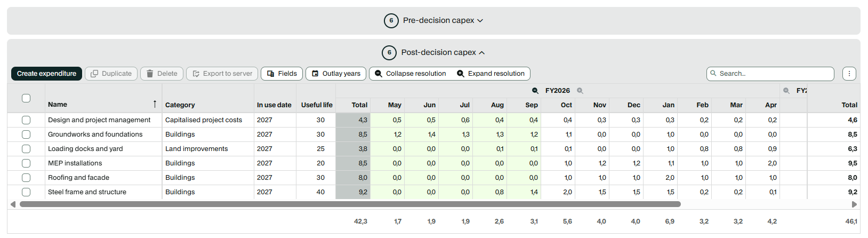Click the Loading docks and yard name
868x238 pixels.
85,149
